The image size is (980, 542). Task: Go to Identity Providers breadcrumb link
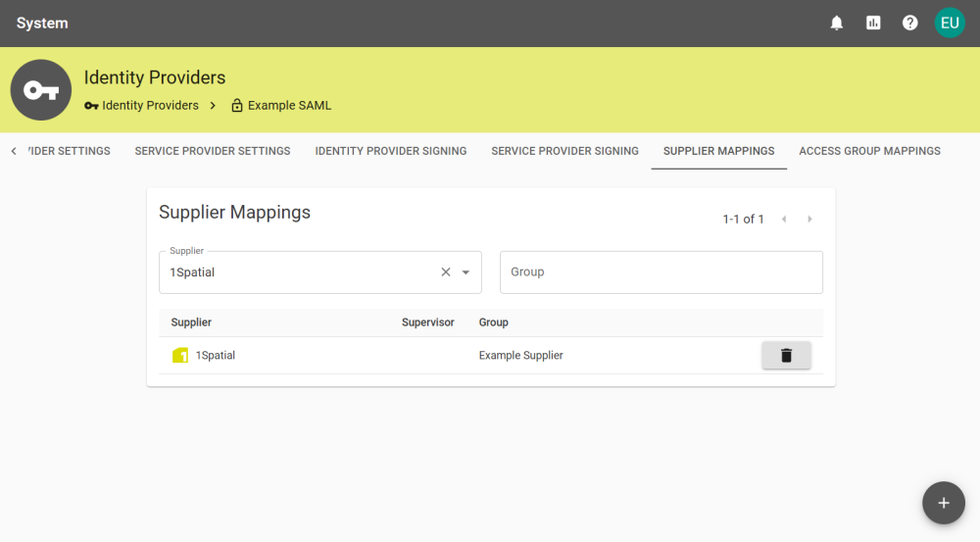(141, 106)
